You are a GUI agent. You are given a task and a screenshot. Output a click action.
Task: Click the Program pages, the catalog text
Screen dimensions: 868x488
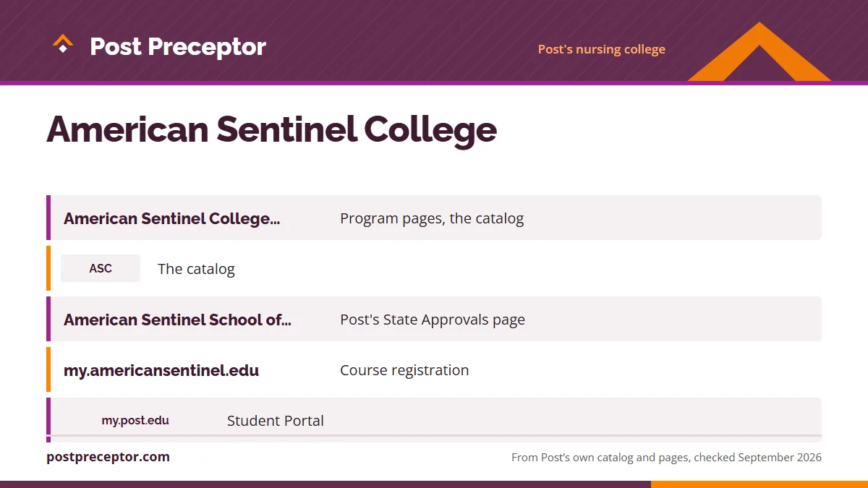point(432,218)
